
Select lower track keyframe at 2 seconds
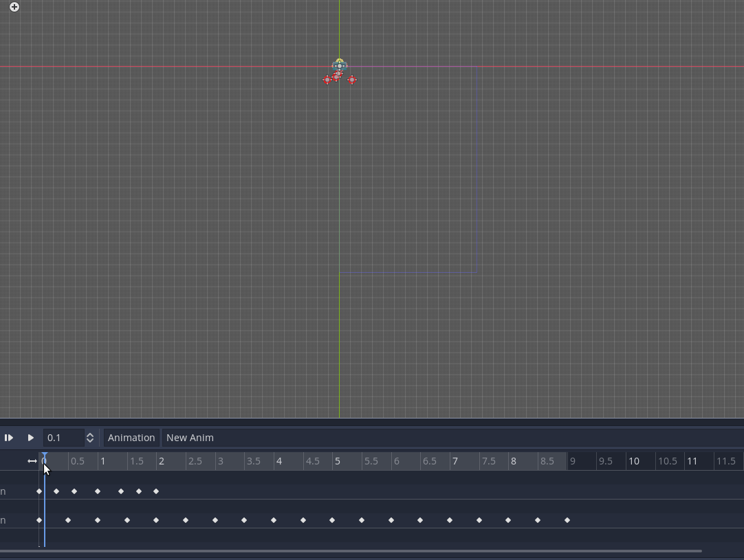coord(156,520)
